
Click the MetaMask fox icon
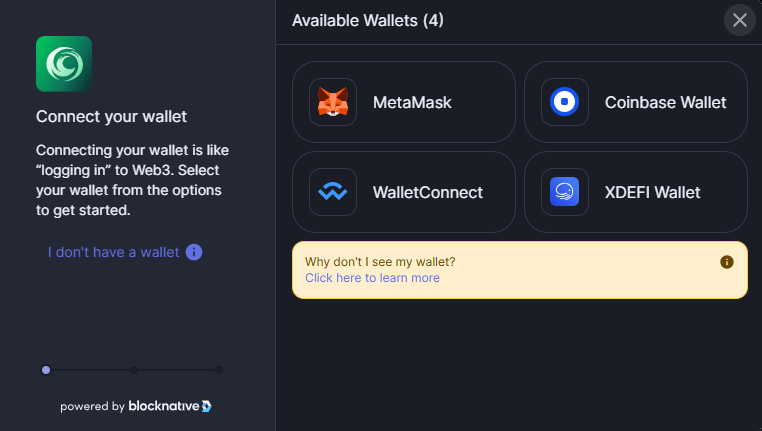333,102
